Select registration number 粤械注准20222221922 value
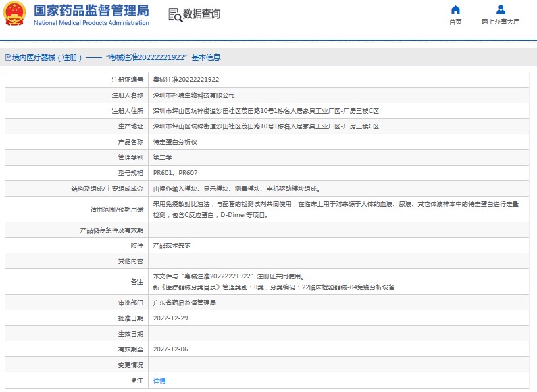This screenshot has width=537, height=392. [x=186, y=80]
